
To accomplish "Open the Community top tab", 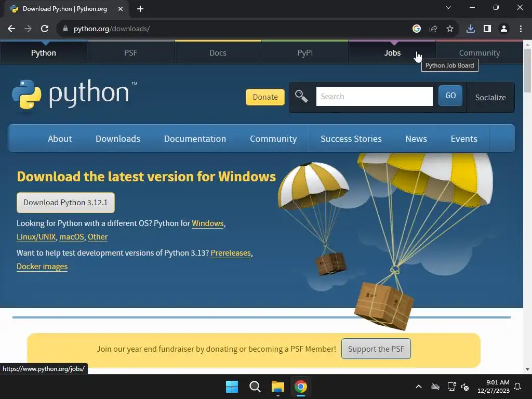I will tap(480, 53).
